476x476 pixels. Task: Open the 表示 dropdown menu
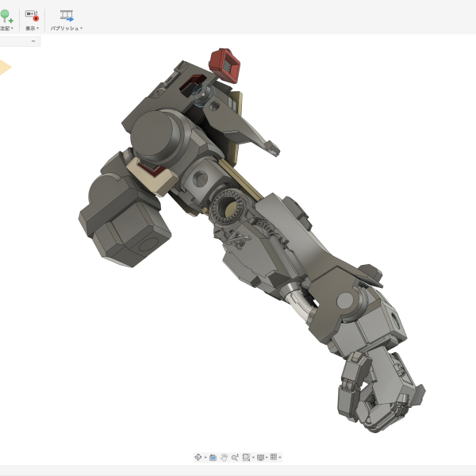point(32,29)
